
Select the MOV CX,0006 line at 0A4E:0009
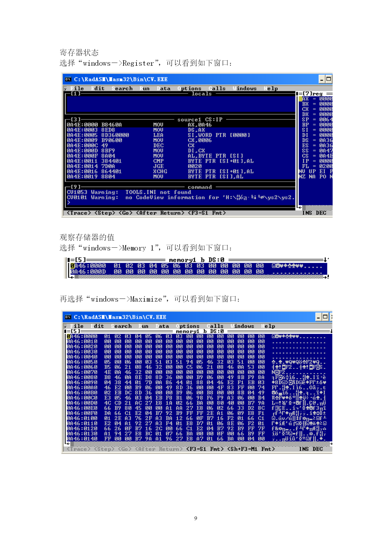pos(181,140)
